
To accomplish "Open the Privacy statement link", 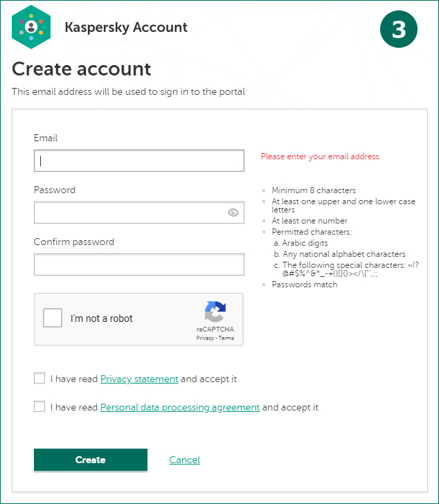I will (x=139, y=379).
